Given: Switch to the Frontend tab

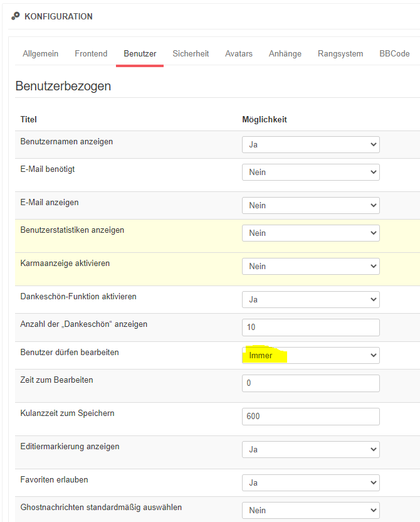Looking at the screenshot, I should point(91,54).
